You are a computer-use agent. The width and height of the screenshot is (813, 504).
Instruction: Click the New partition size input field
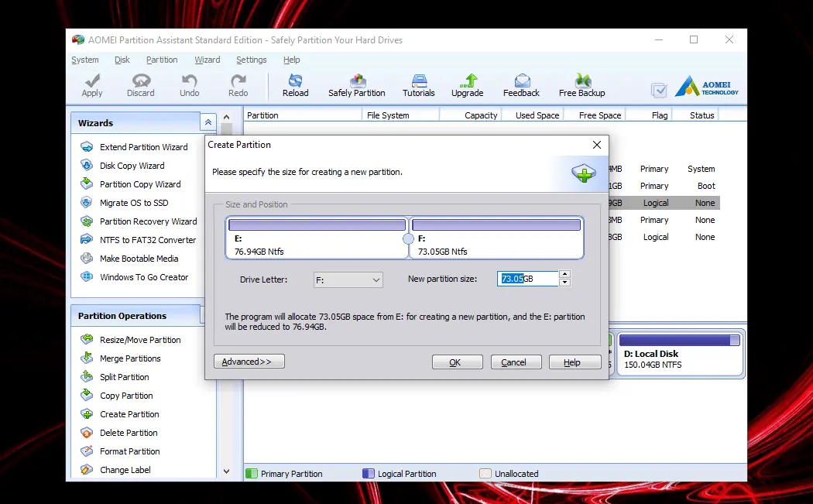pyautogui.click(x=528, y=279)
